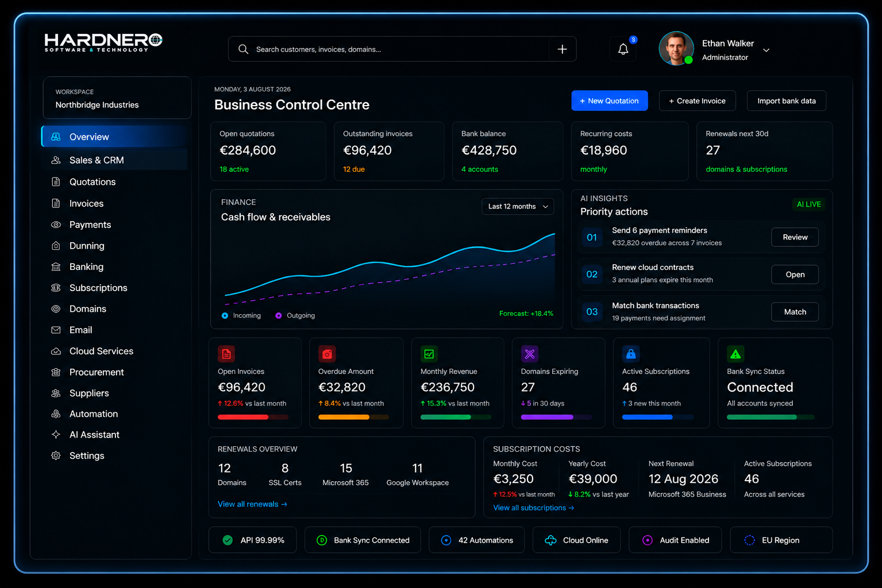
Task: Click the Open Invoices red progress bar
Action: [x=253, y=417]
